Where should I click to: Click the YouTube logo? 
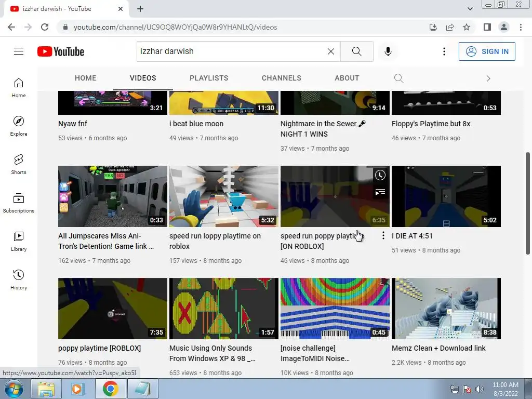[61, 51]
